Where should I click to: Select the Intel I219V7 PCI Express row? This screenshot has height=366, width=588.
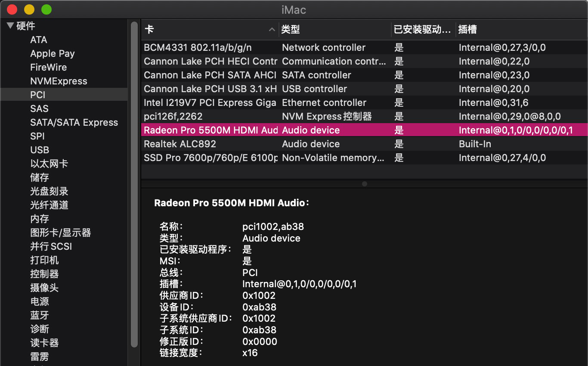click(365, 102)
